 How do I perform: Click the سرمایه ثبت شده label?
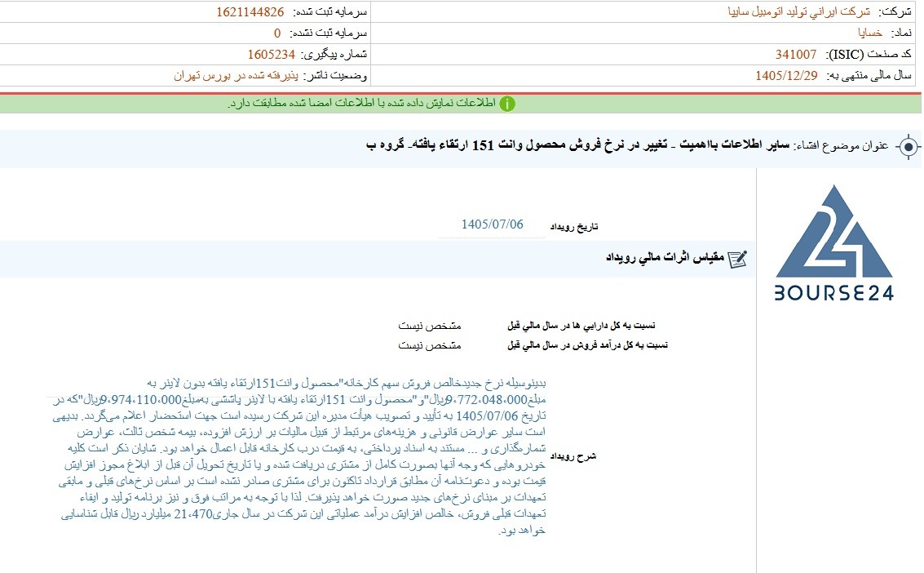click(330, 11)
